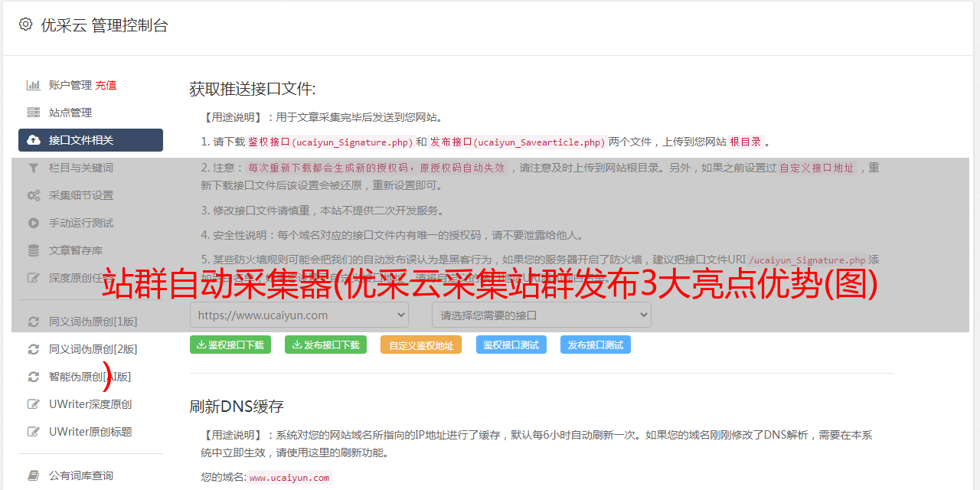Image resolution: width=980 pixels, height=490 pixels.
Task: Click the 自定义接口地址 highlighted text
Action: tap(817, 168)
